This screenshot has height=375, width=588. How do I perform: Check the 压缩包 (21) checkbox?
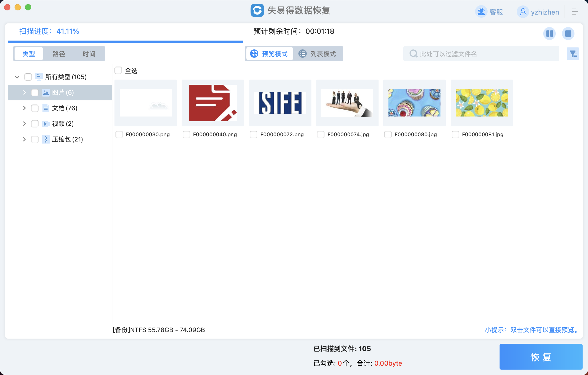[x=35, y=139]
